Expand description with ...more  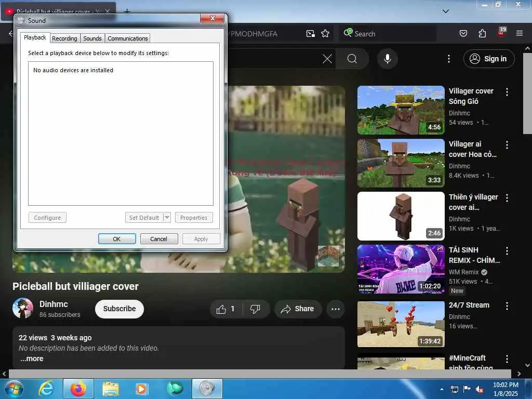coord(32,358)
